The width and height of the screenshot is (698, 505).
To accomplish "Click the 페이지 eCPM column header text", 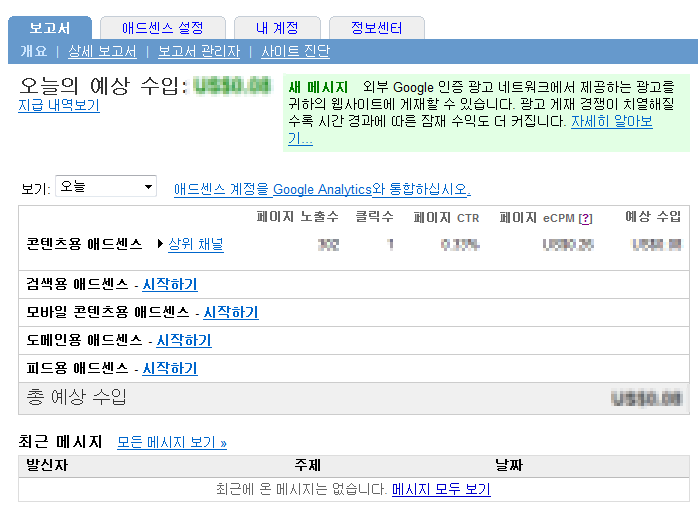I will tap(537, 218).
